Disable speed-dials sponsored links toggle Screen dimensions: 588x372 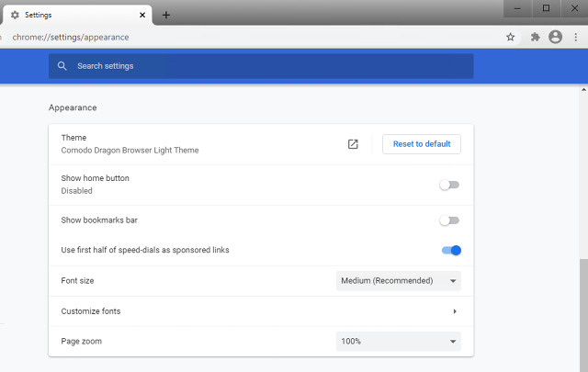tap(451, 250)
